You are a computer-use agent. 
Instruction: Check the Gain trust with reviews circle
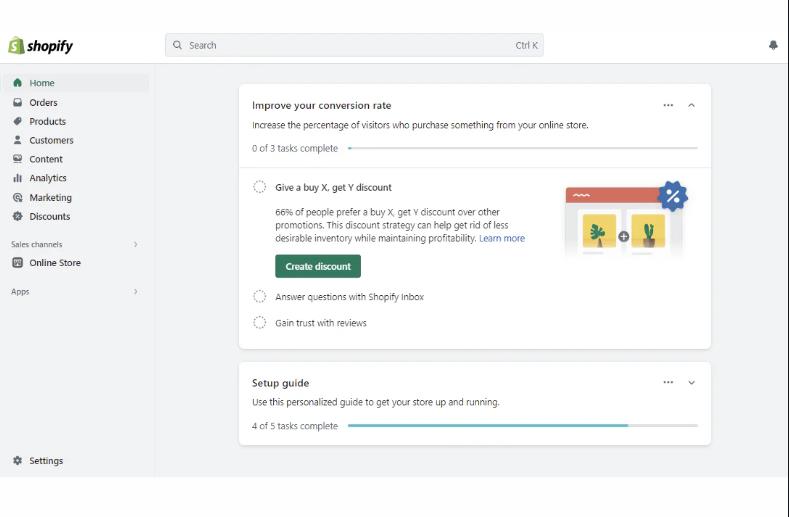(260, 323)
